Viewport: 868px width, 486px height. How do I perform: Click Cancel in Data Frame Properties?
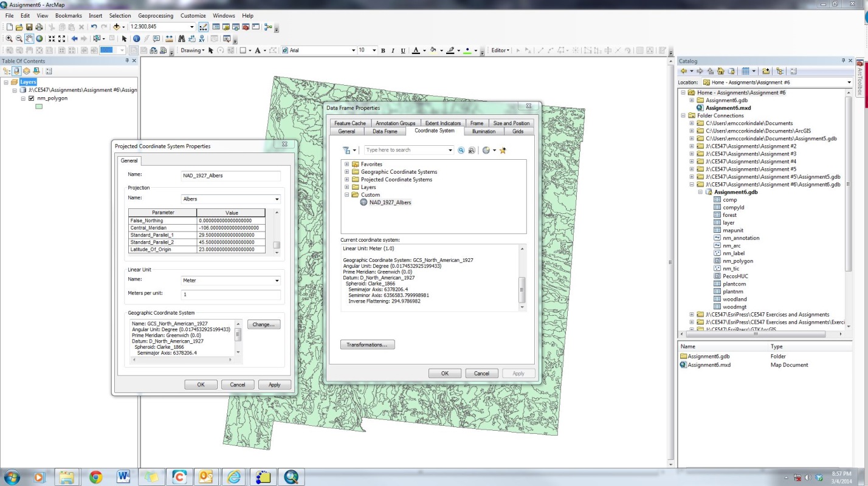pos(481,373)
